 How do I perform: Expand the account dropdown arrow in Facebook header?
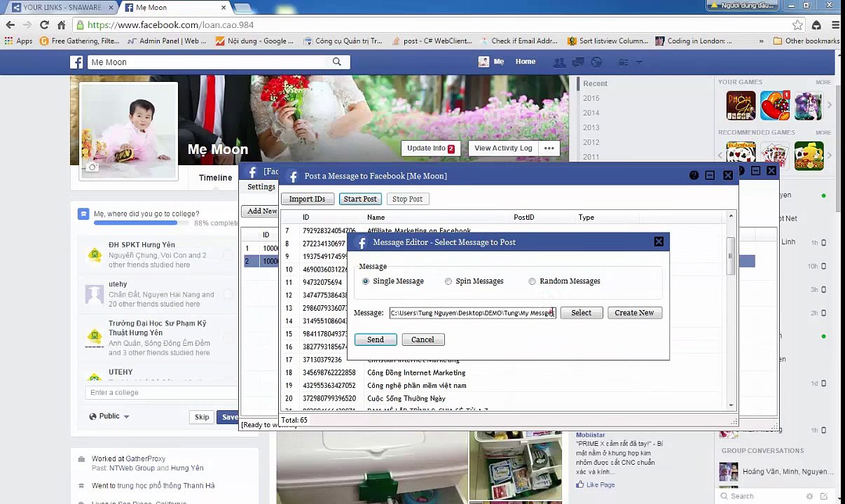click(639, 62)
